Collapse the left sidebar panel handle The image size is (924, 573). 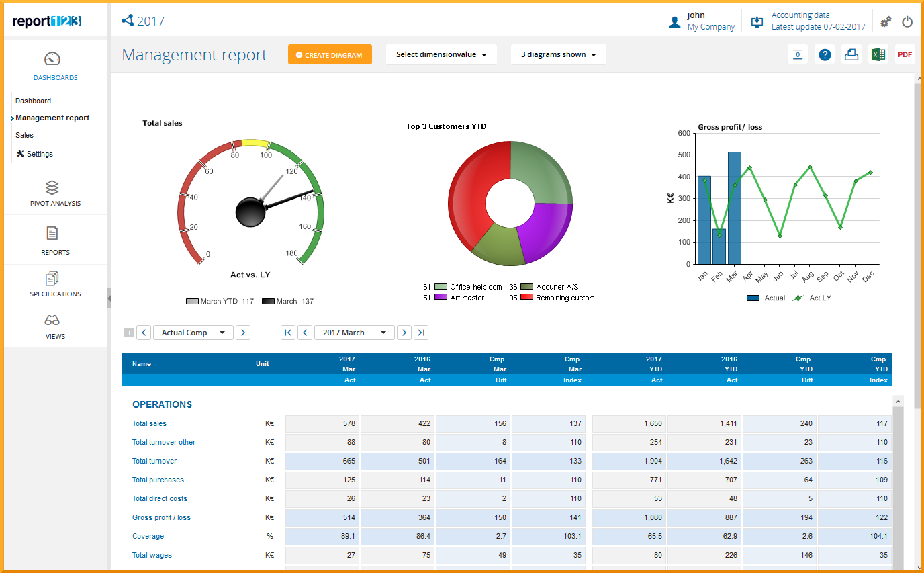coord(109,298)
